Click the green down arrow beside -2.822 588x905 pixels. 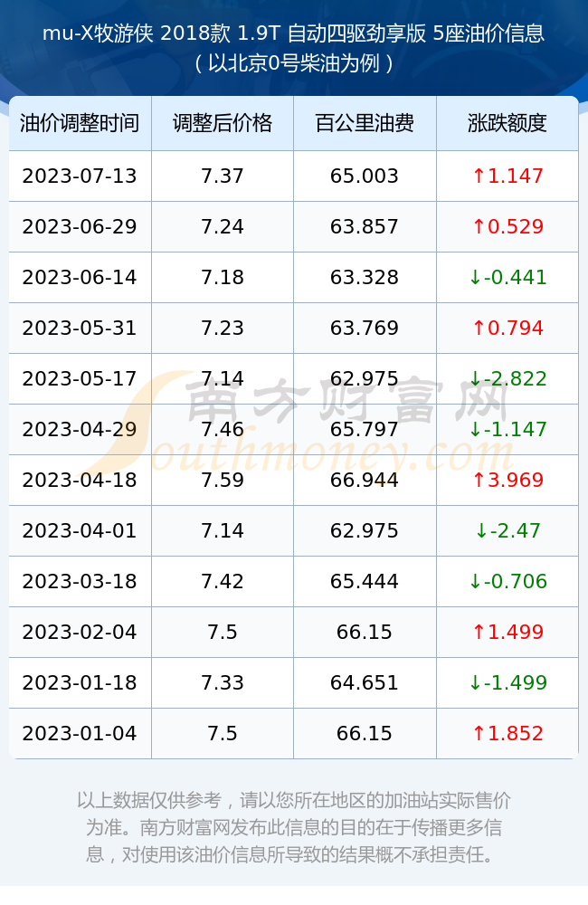(475, 378)
